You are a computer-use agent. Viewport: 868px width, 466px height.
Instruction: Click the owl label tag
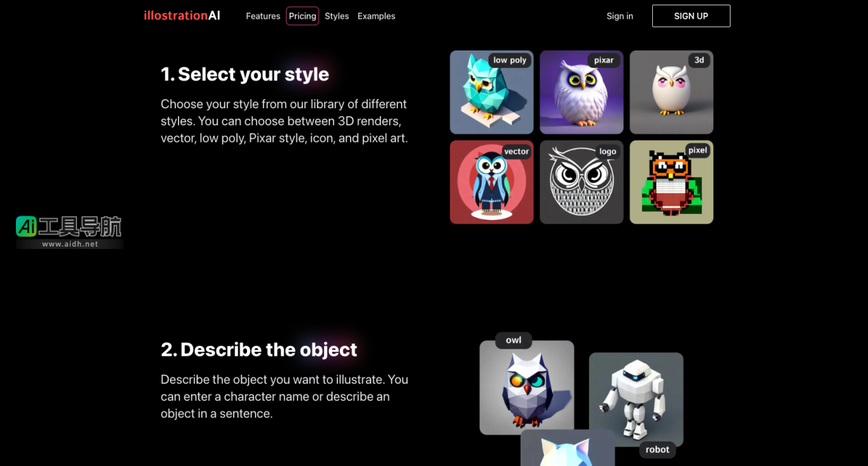[x=513, y=340]
